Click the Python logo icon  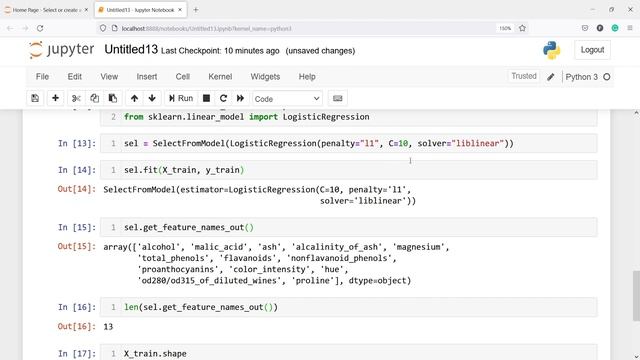tap(552, 50)
